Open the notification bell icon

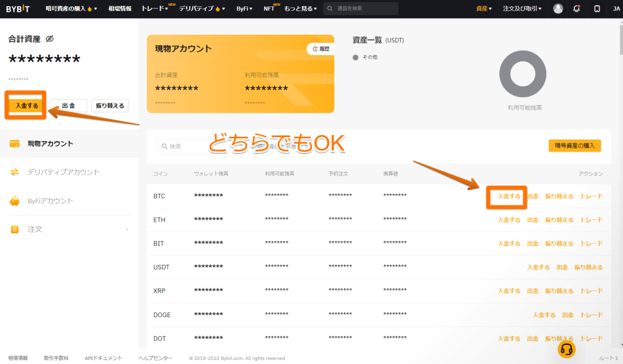coord(576,8)
